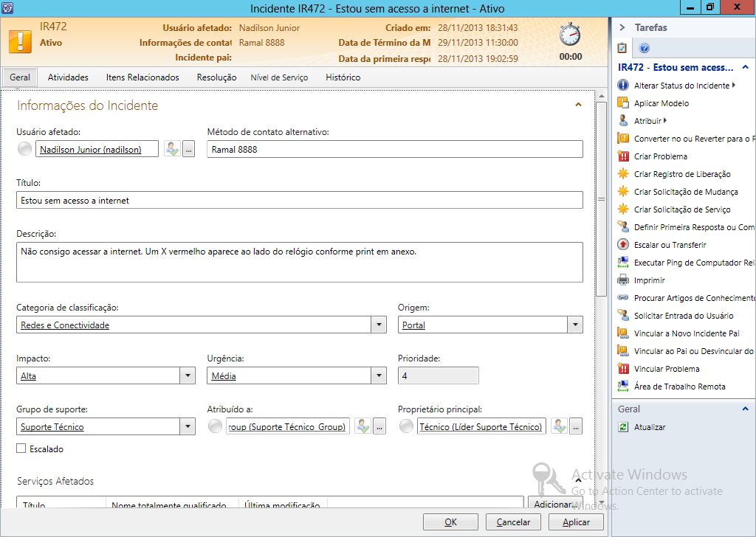
Task: Click the Método de contato alternativo field
Action: coord(395,149)
